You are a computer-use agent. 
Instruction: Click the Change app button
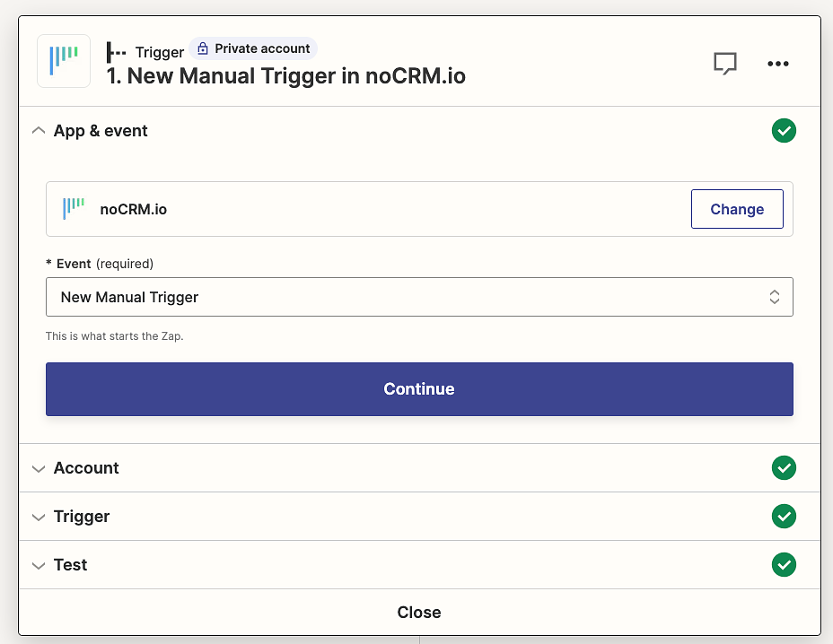point(737,209)
